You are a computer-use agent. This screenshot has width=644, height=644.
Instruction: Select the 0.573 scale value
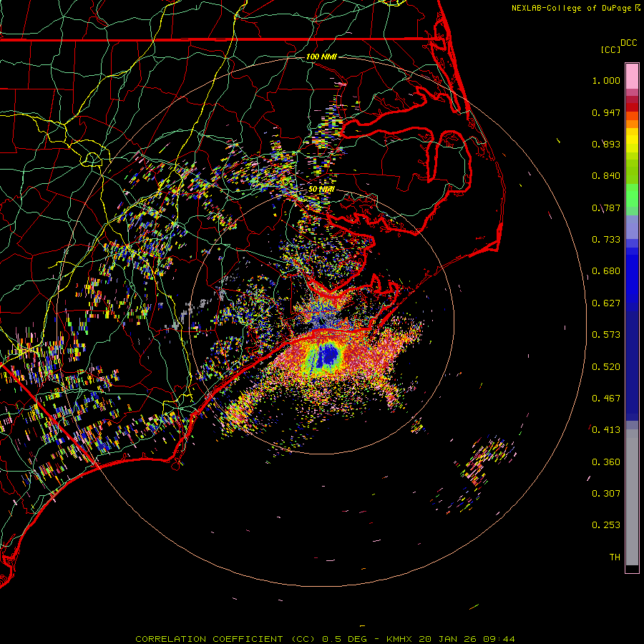[606, 335]
